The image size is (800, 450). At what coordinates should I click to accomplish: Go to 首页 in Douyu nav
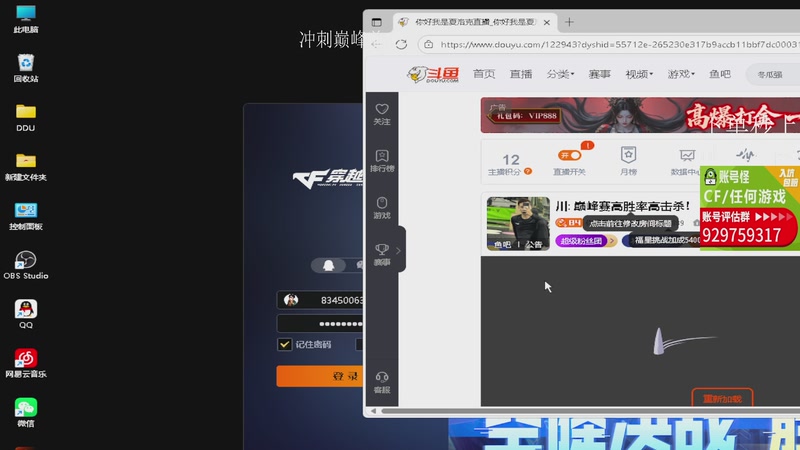pyautogui.click(x=484, y=74)
